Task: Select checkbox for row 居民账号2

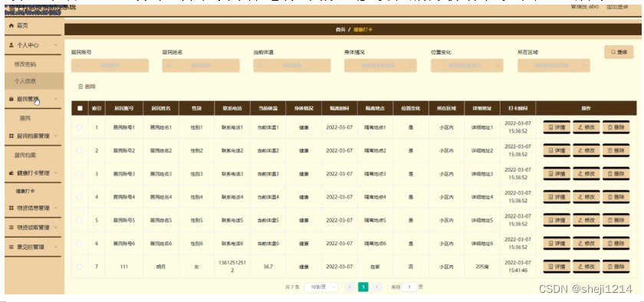Action: (79, 151)
